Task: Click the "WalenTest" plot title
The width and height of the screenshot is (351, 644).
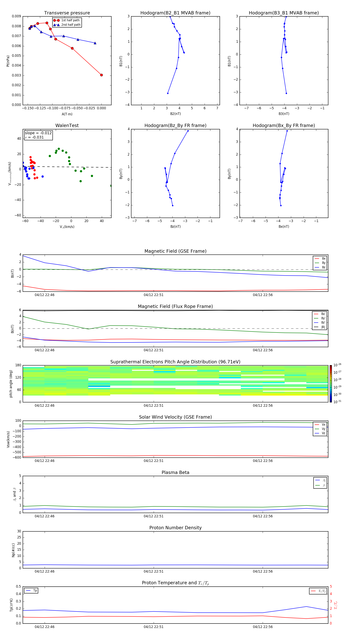Action: point(67,125)
